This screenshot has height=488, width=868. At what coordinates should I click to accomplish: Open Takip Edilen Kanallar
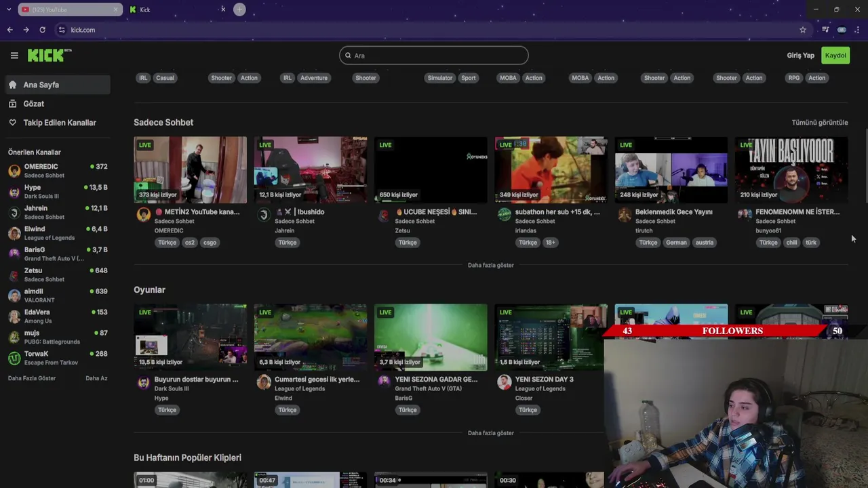pos(57,123)
